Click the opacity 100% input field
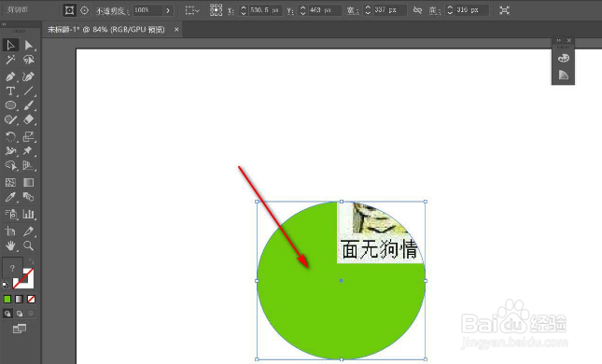The height and width of the screenshot is (364, 602). [x=147, y=10]
